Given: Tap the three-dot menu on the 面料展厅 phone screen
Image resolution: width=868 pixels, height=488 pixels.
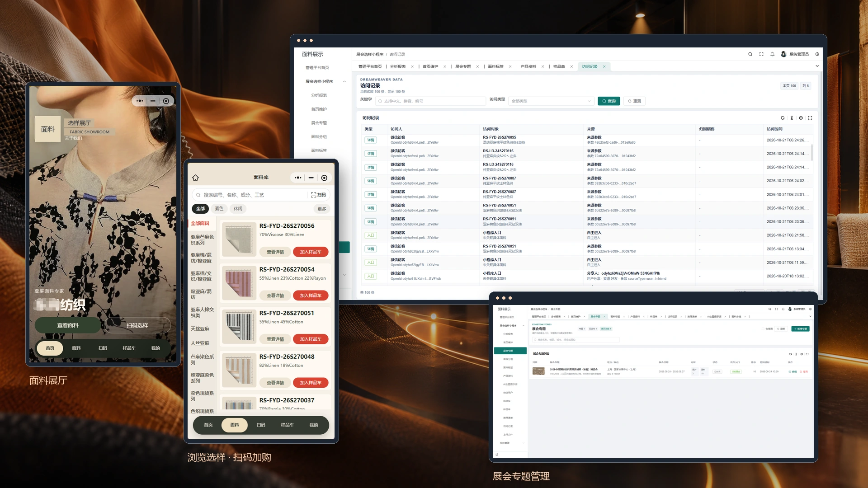Looking at the screenshot, I should 140,101.
